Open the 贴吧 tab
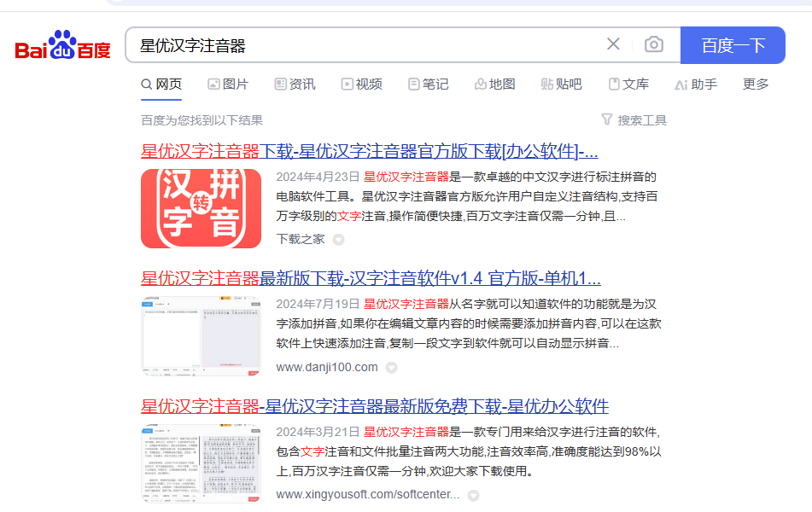The image size is (812, 512). tap(561, 84)
